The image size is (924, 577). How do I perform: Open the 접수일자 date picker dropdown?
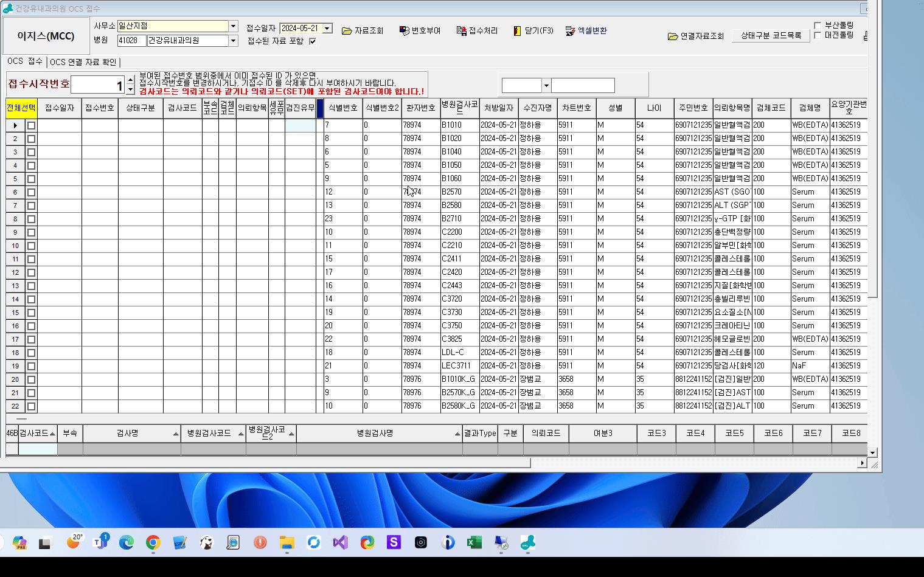point(327,29)
